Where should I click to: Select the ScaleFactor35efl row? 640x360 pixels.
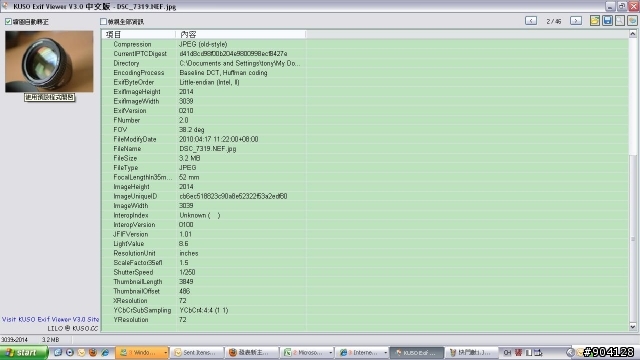tap(365, 262)
